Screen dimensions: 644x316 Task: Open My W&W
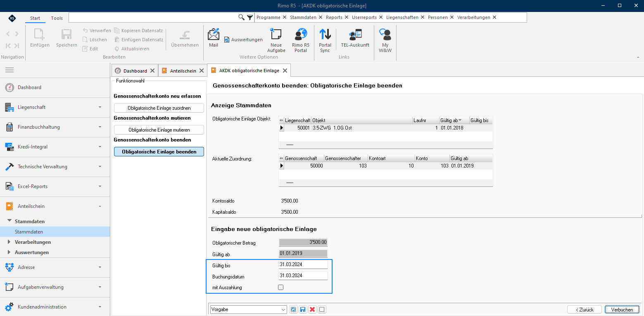tap(385, 40)
